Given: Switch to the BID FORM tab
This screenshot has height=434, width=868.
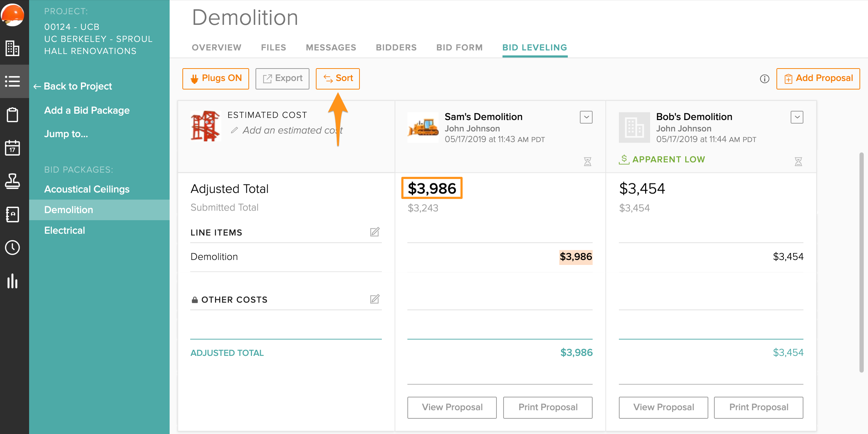Looking at the screenshot, I should tap(459, 47).
